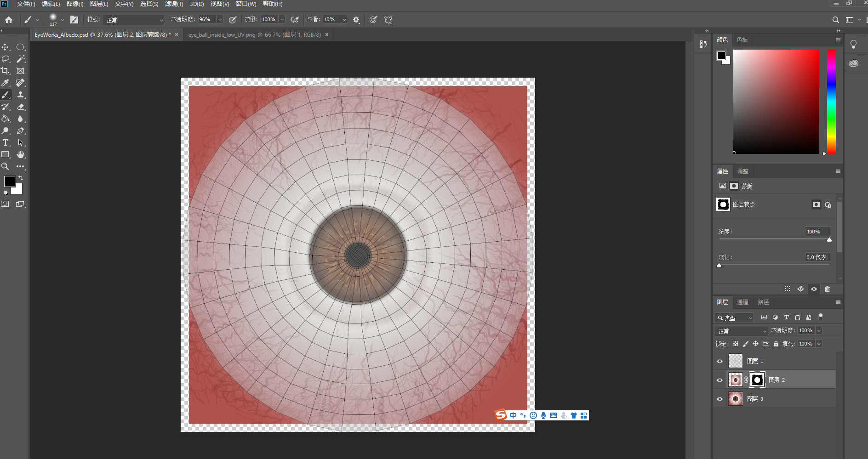Open the 滤镜(T) menu

174,4
